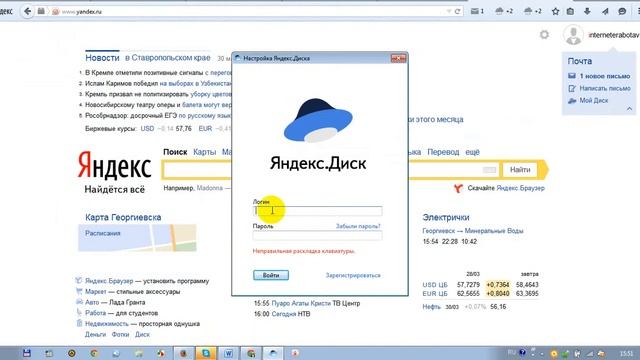The height and width of the screenshot is (360, 640).
Task: Open the Карты service tab
Action: (x=204, y=152)
